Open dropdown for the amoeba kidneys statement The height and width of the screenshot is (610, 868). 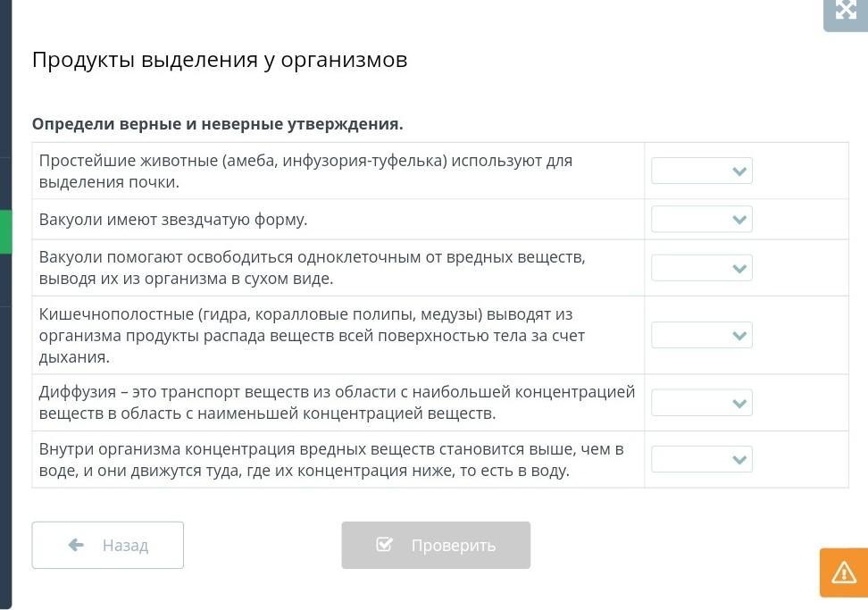tap(702, 171)
